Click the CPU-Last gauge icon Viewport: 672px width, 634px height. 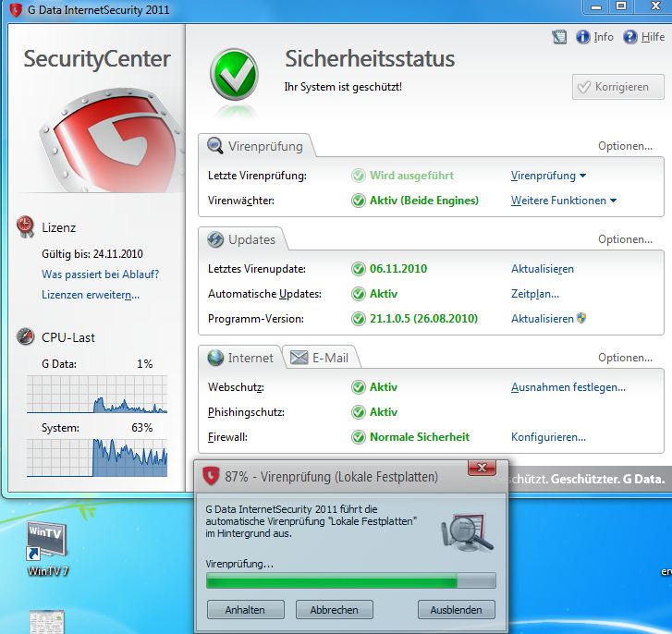(26, 336)
